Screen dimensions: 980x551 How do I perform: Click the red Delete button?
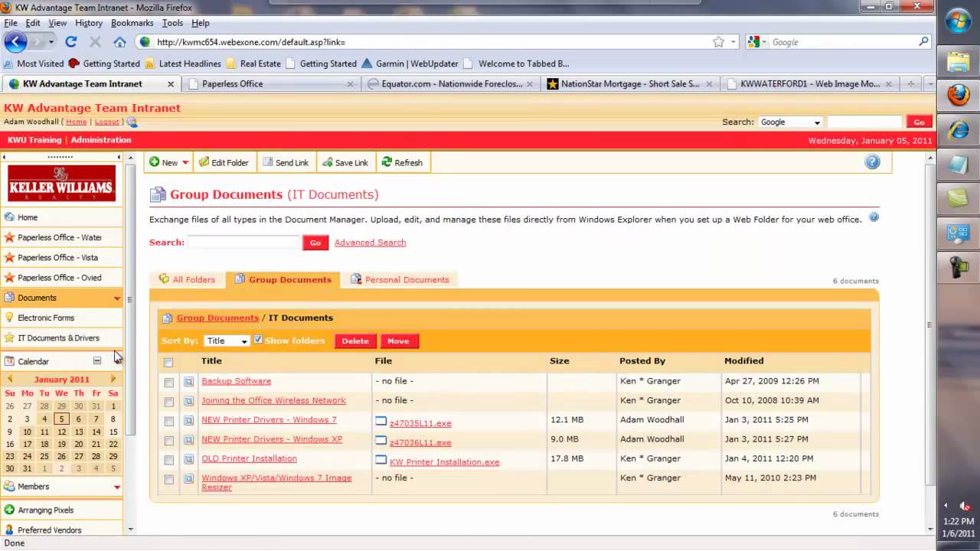click(355, 341)
